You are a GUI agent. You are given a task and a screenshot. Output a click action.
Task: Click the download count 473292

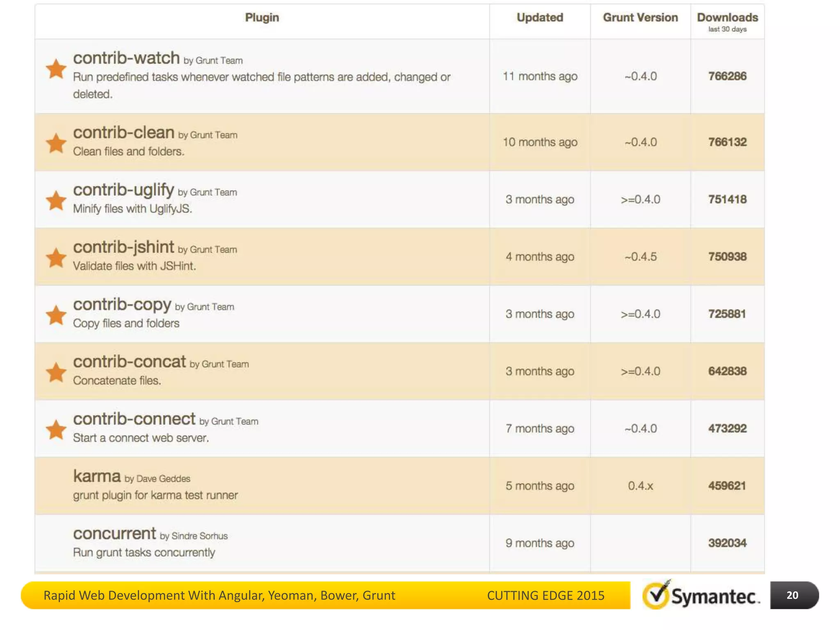727,429
